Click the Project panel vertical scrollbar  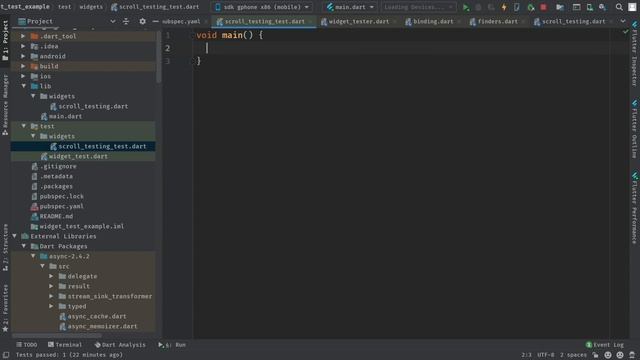(x=159, y=57)
